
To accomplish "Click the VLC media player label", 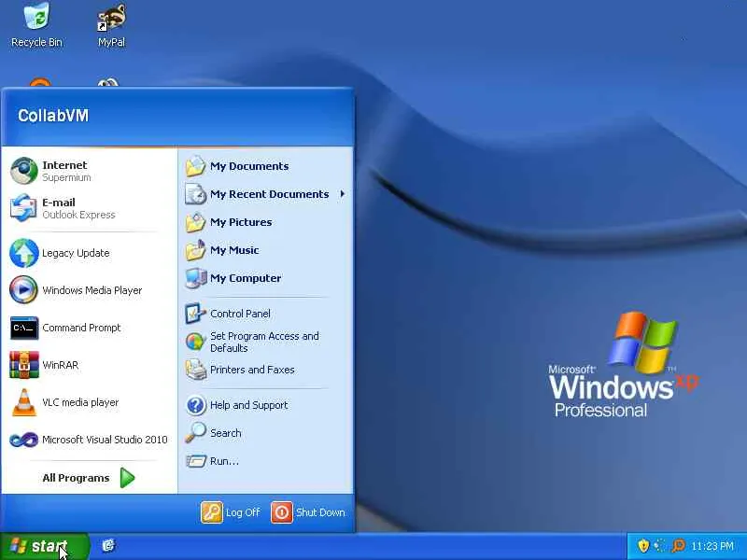I will (x=80, y=402).
